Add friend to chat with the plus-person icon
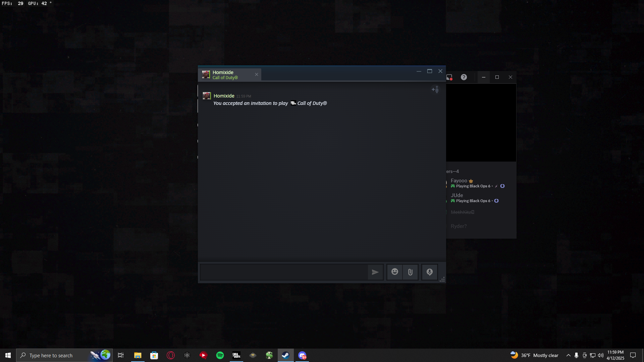The image size is (644, 362). [435, 89]
